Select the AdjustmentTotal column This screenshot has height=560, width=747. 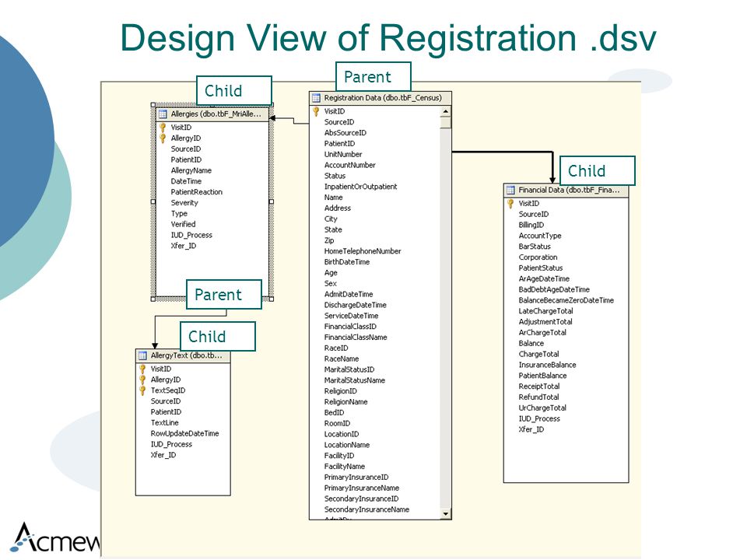coord(545,322)
